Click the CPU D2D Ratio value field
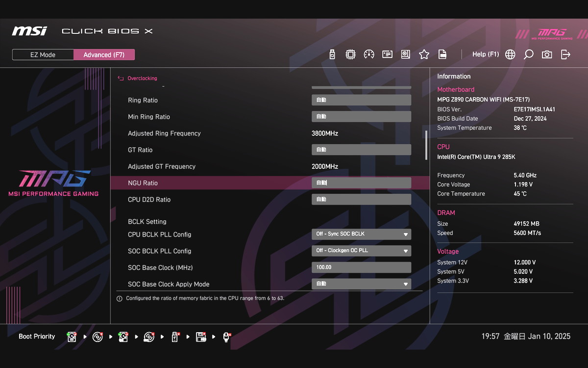The width and height of the screenshot is (588, 368). [x=361, y=199]
